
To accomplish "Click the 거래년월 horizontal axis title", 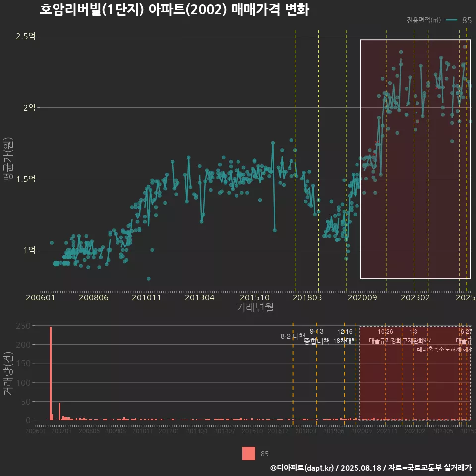I will coord(255,307).
